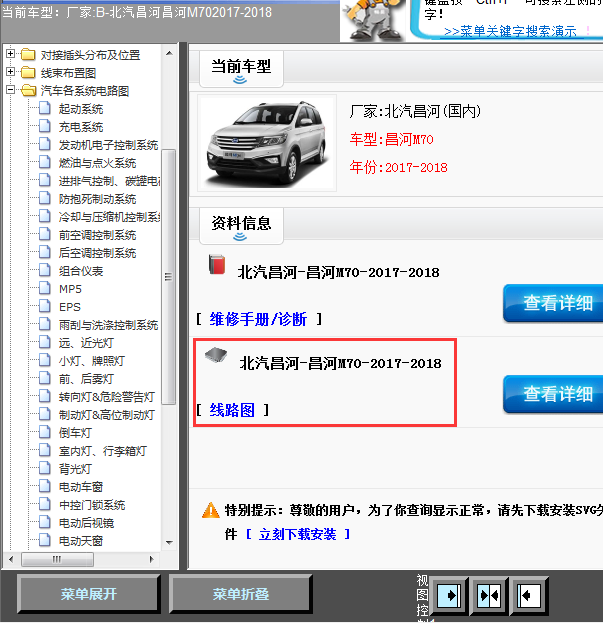
Task: Click 查看详细 for 线路图
Action: [553, 394]
